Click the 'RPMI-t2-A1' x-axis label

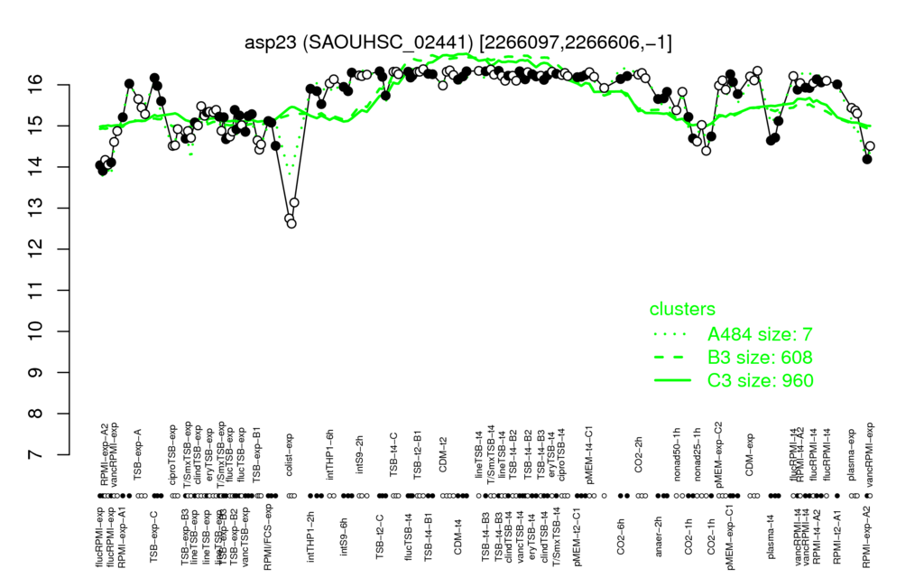(836, 536)
